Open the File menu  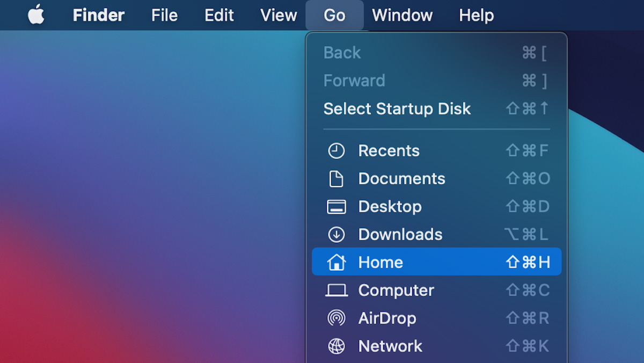pos(164,15)
